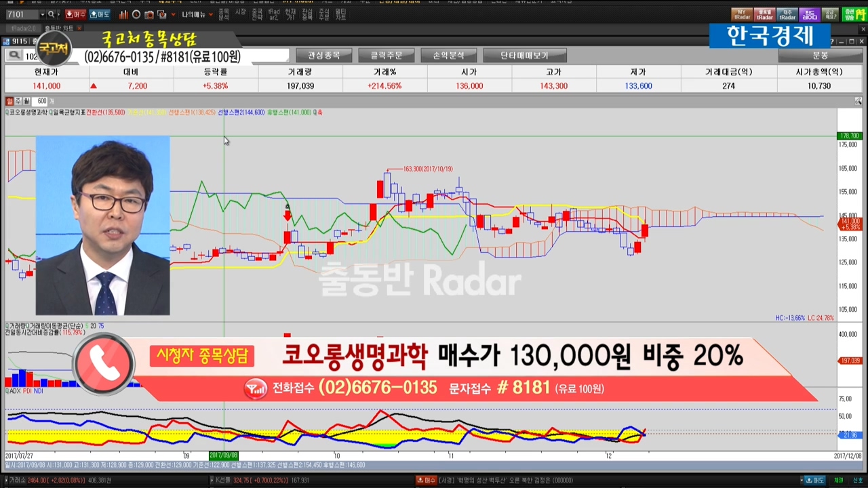Open the dropdown arrow after the capture icons
The width and height of the screenshot is (868, 488).
click(174, 14)
